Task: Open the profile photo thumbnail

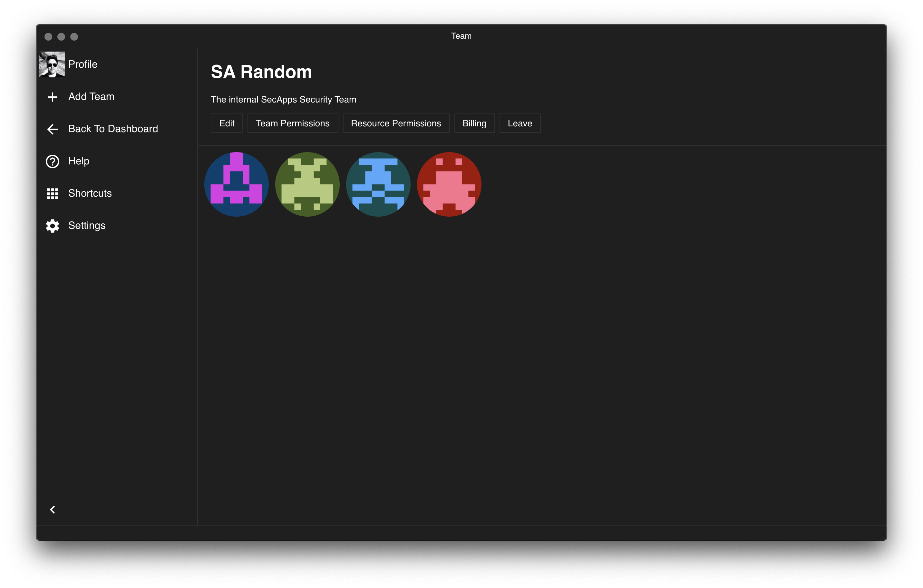Action: click(x=52, y=64)
